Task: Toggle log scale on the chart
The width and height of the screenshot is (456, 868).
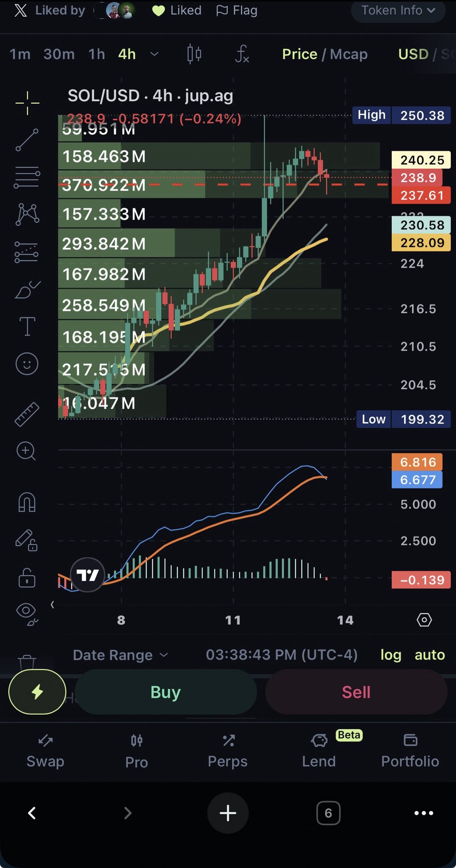Action: pyautogui.click(x=391, y=655)
